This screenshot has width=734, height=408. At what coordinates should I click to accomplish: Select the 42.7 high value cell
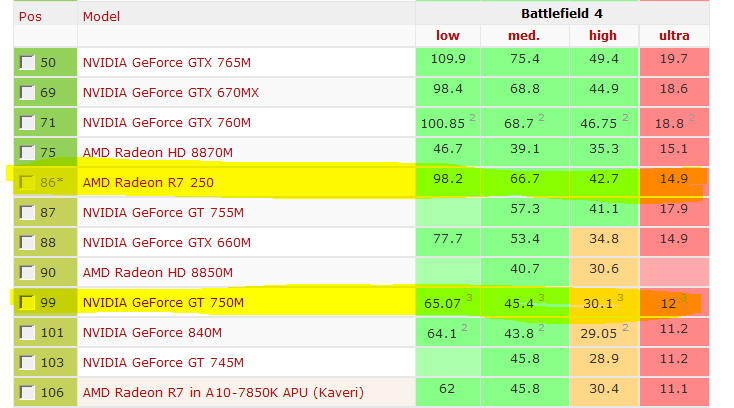[604, 182]
